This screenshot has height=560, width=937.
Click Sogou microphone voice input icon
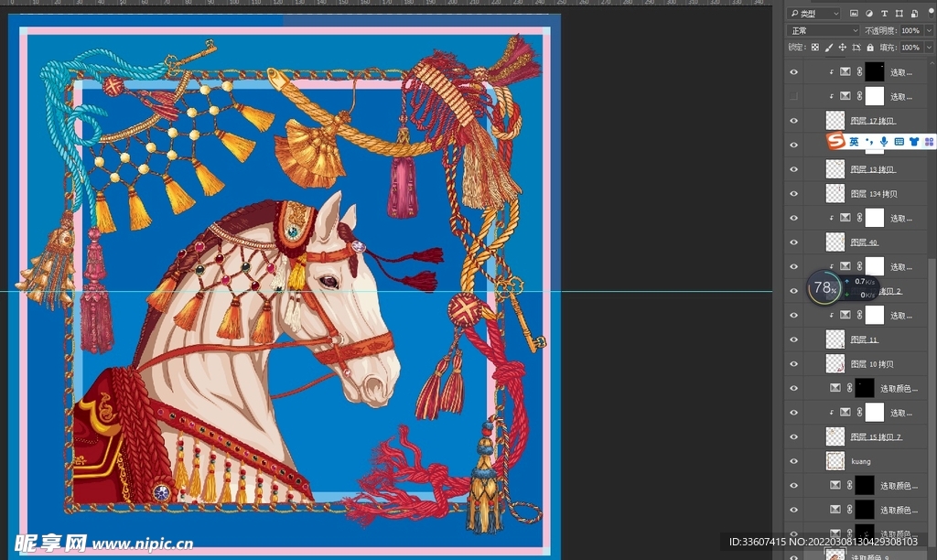884,142
